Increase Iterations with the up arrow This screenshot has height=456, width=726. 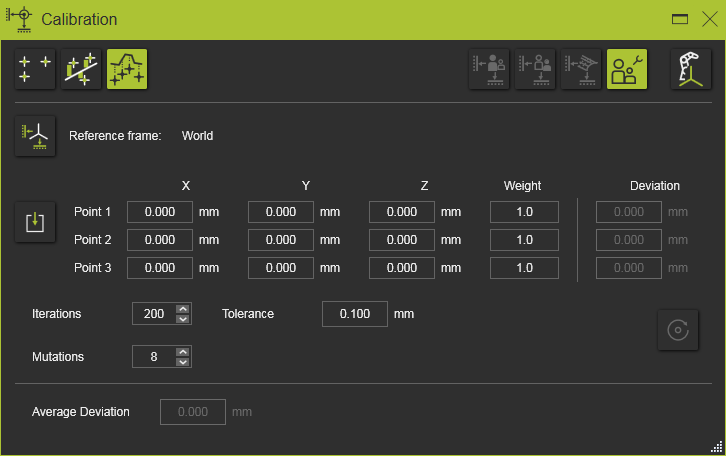click(182, 308)
